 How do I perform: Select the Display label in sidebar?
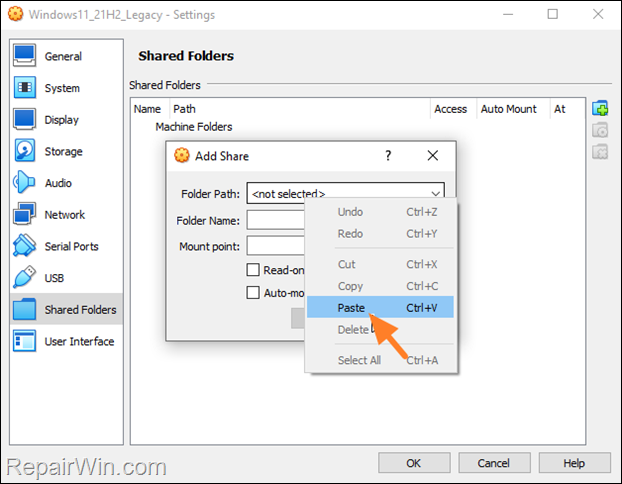coord(61,120)
